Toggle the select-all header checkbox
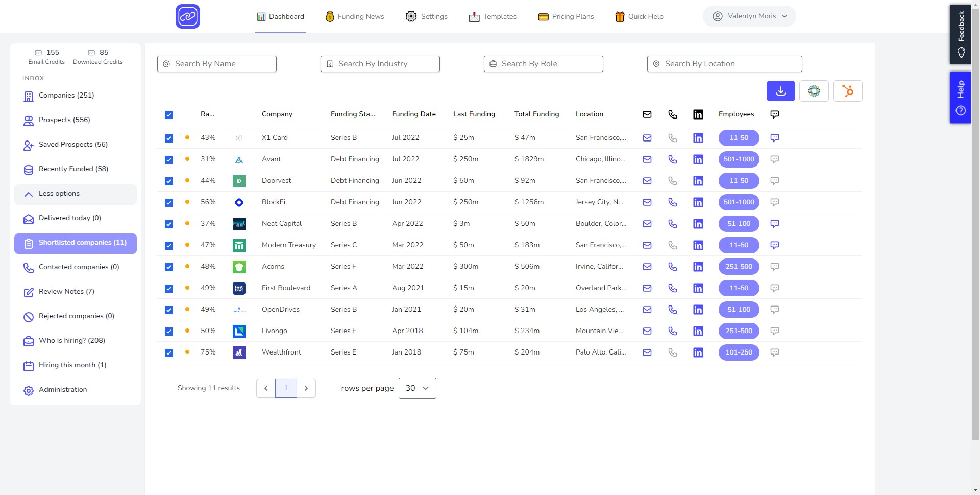 coord(169,115)
